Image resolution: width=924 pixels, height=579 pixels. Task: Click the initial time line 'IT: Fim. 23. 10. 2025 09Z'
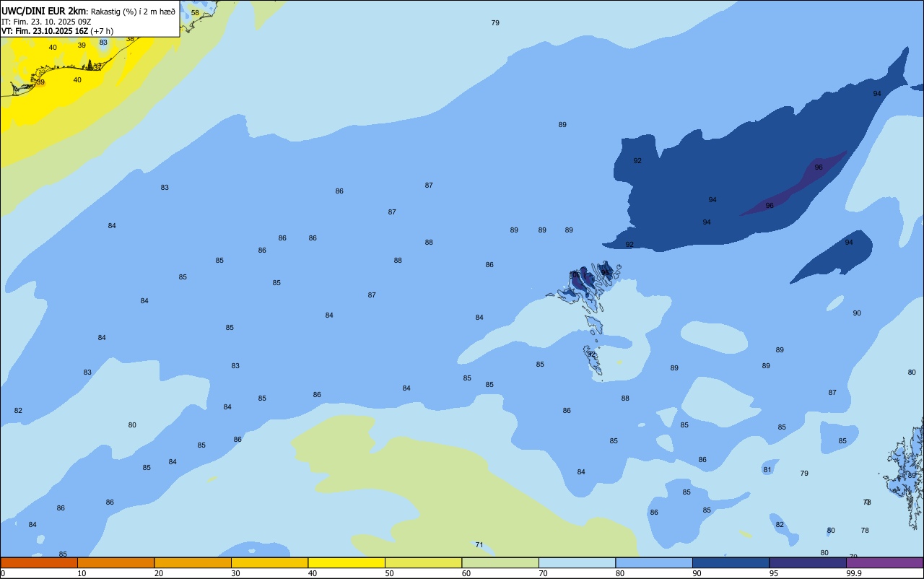click(x=46, y=21)
